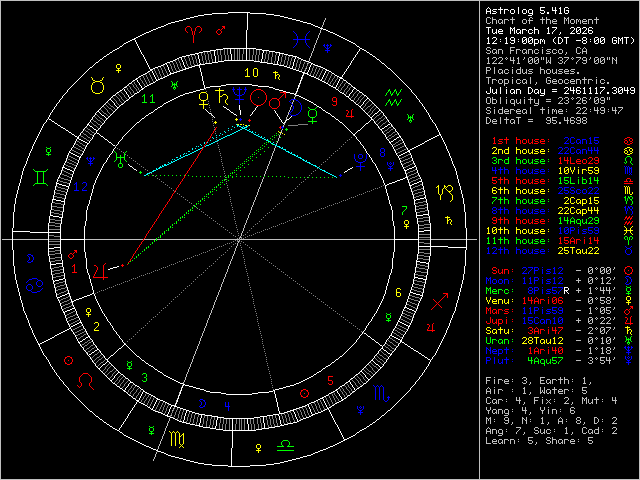Click the large green Mercury glyph in the chart
The height and width of the screenshot is (480, 640).
(313, 115)
